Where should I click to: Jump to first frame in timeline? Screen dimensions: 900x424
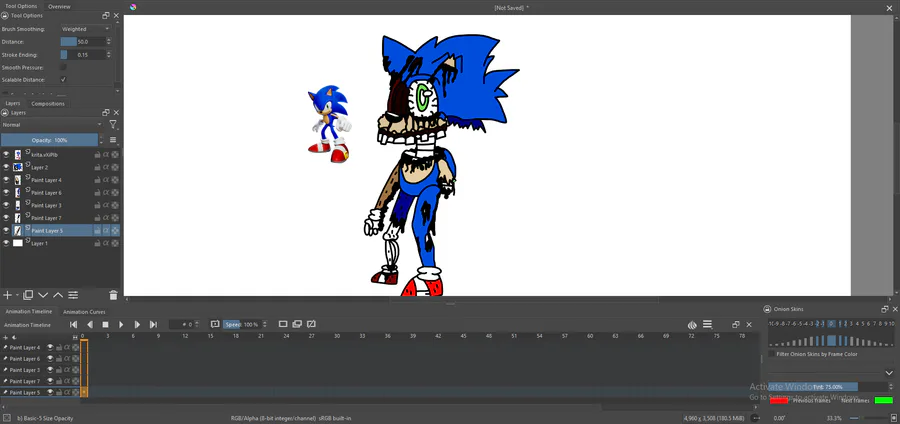tap(73, 324)
